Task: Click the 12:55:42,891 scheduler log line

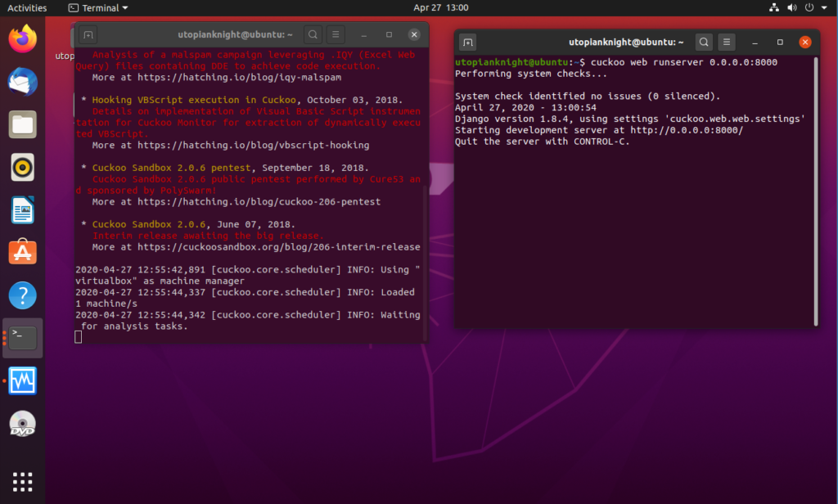Action: click(247, 275)
